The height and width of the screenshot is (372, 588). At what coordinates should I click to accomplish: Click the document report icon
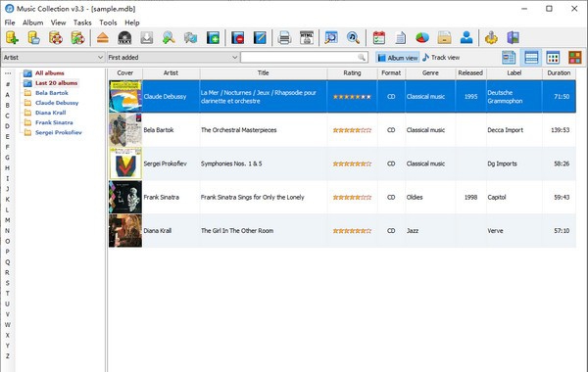[x=401, y=38]
